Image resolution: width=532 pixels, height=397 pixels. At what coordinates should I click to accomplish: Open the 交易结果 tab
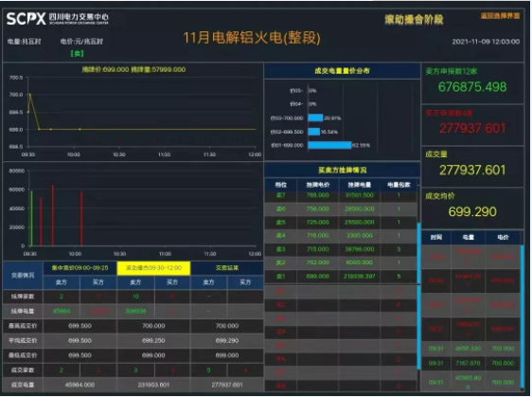pyautogui.click(x=227, y=268)
